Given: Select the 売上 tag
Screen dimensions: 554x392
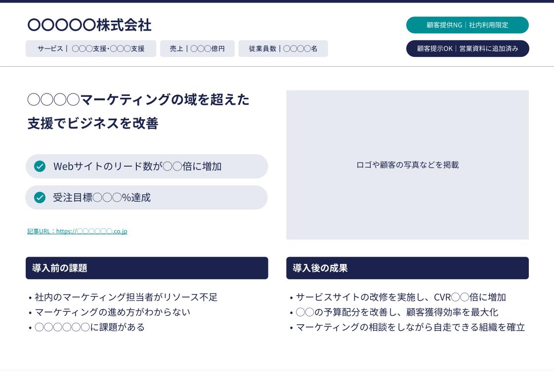Looking at the screenshot, I should pyautogui.click(x=197, y=48).
